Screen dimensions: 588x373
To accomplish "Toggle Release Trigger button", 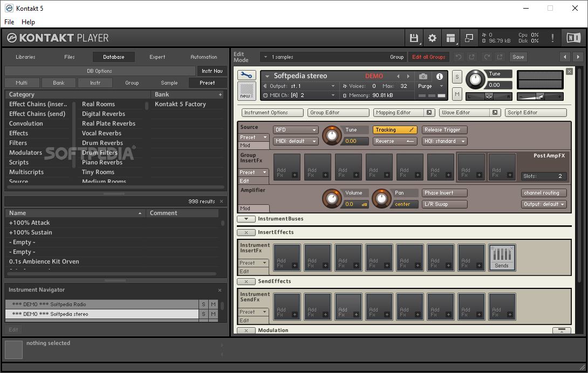I will point(445,130).
